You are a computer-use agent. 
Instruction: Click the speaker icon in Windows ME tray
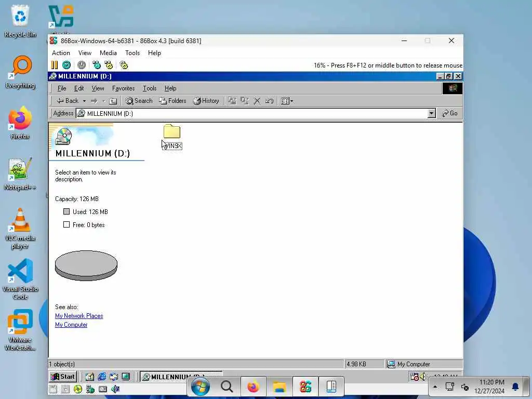coord(422,376)
